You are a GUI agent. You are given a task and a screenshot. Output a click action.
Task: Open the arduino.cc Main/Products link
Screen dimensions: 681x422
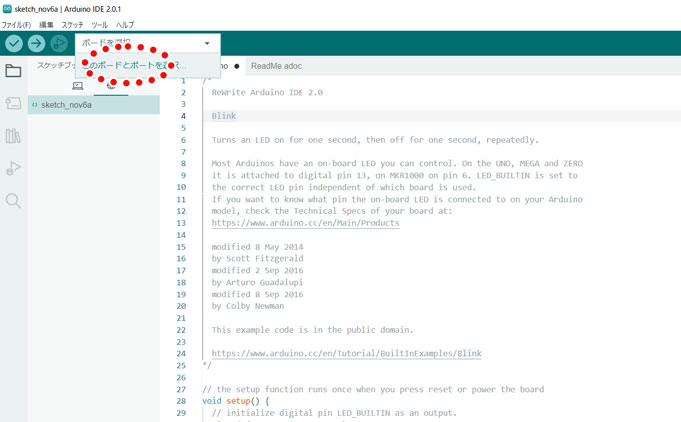coord(305,223)
